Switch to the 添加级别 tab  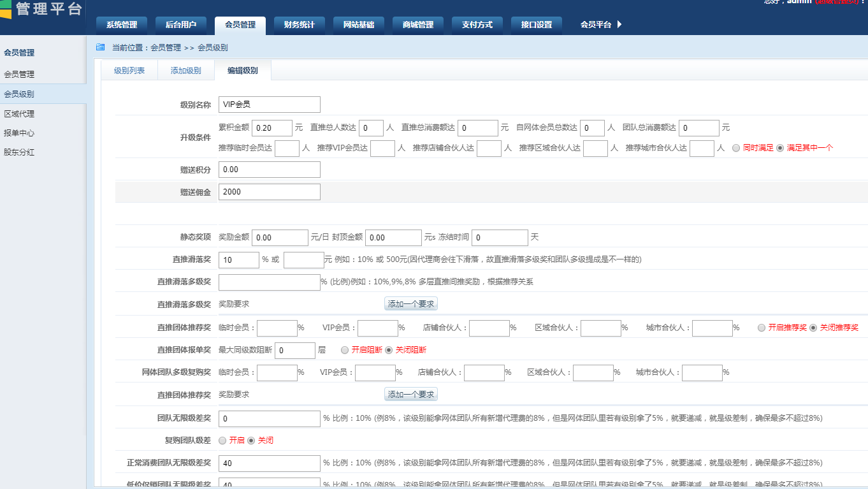point(186,71)
